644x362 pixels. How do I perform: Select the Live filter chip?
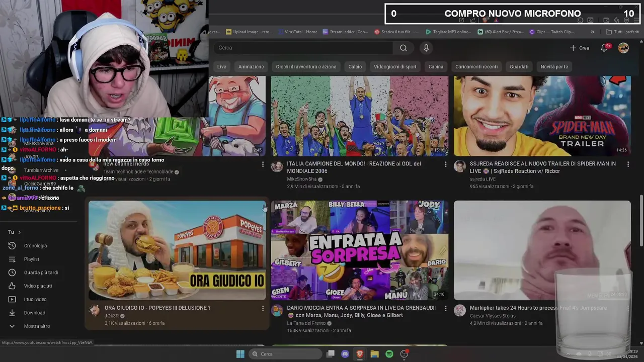tap(222, 67)
